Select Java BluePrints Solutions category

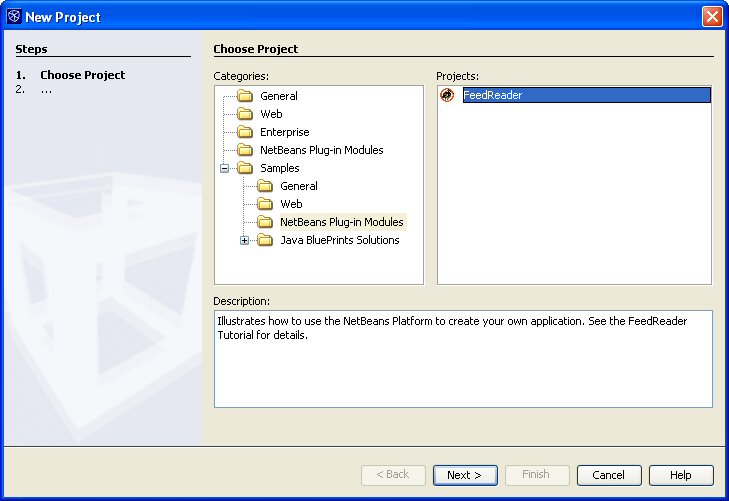pyautogui.click(x=340, y=240)
